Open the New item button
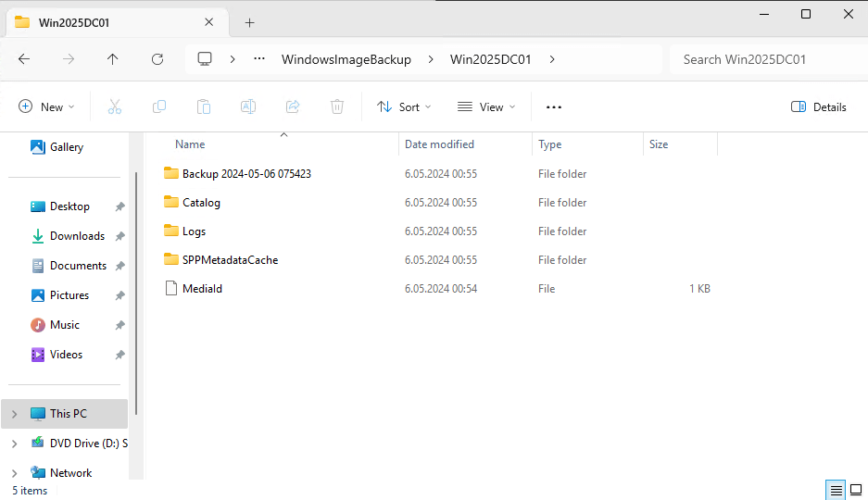 (x=46, y=107)
